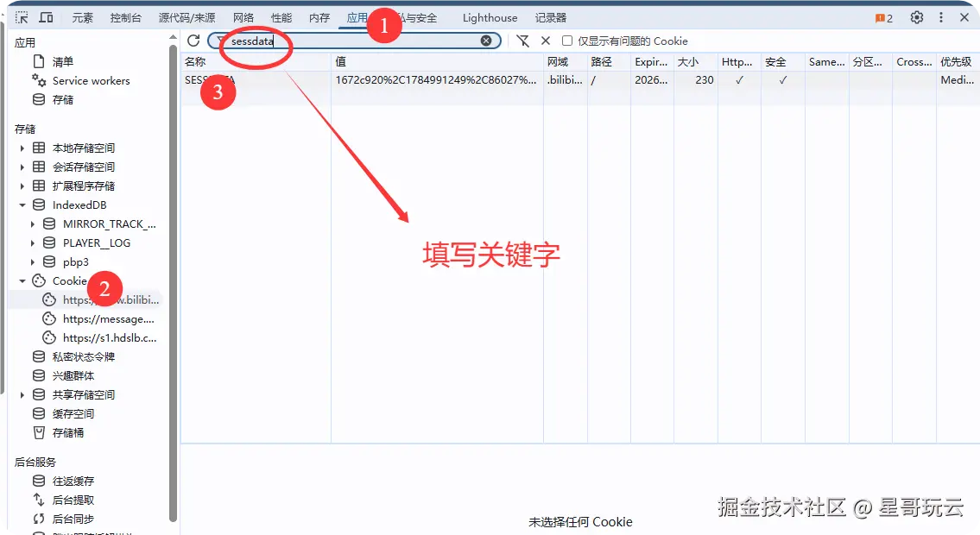Open the 清单 manifest item
The width and height of the screenshot is (980, 535).
pos(62,62)
